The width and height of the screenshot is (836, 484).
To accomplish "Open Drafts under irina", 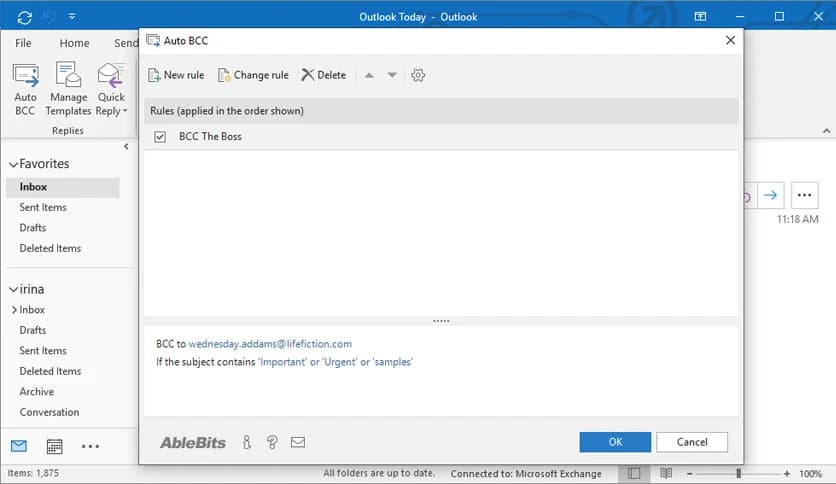I will coord(33,330).
